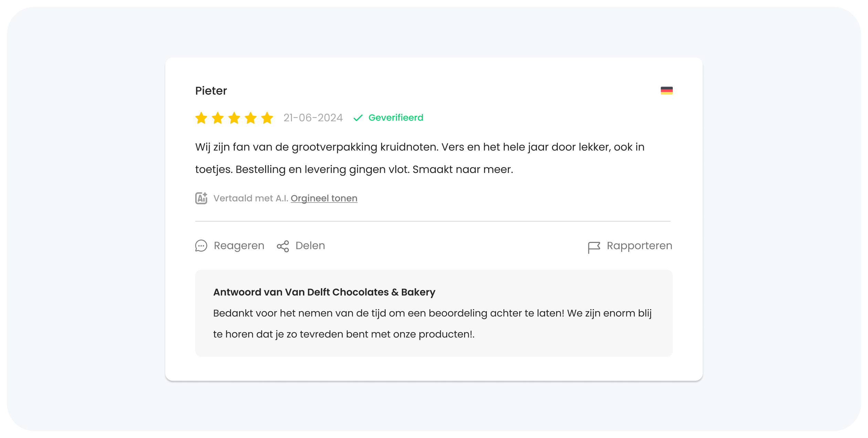Click the Rapporteren flag icon

[594, 247]
